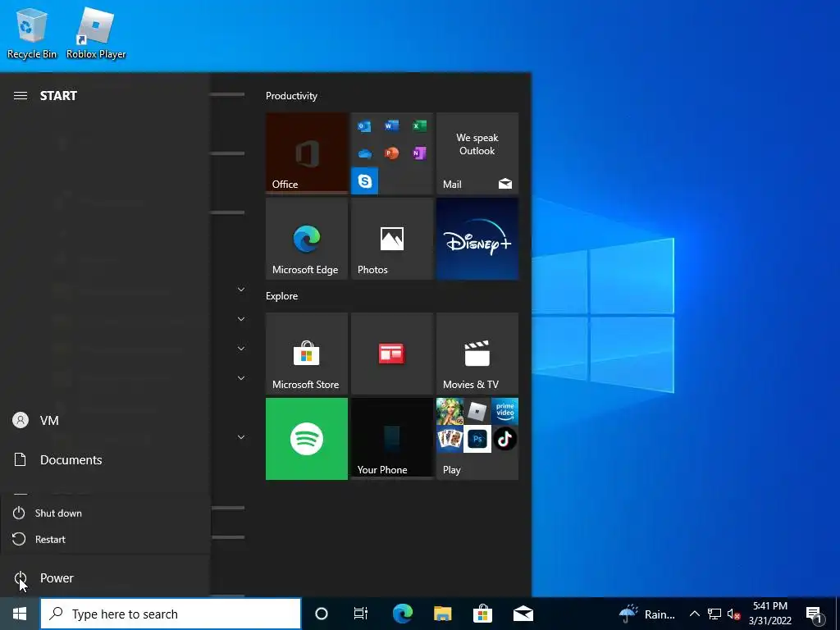The image size is (840, 630).
Task: Expand the topmost folder chevron in app list
Action: [241, 290]
